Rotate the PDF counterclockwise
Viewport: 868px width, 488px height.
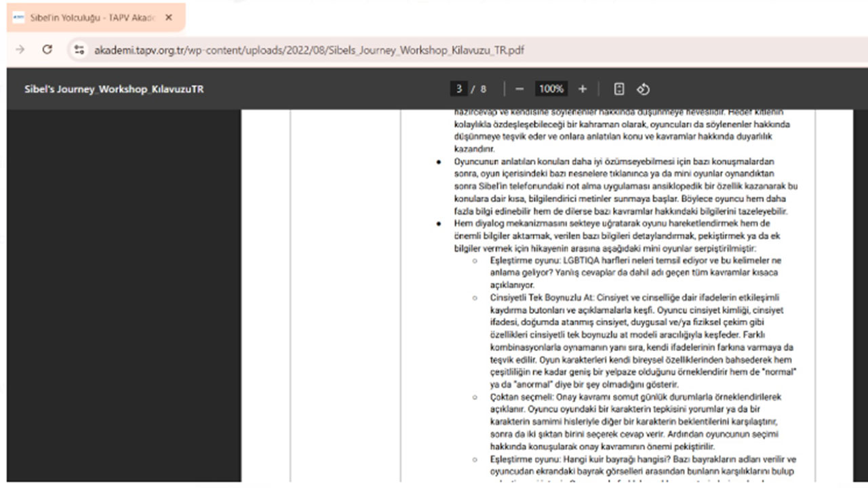[644, 89]
